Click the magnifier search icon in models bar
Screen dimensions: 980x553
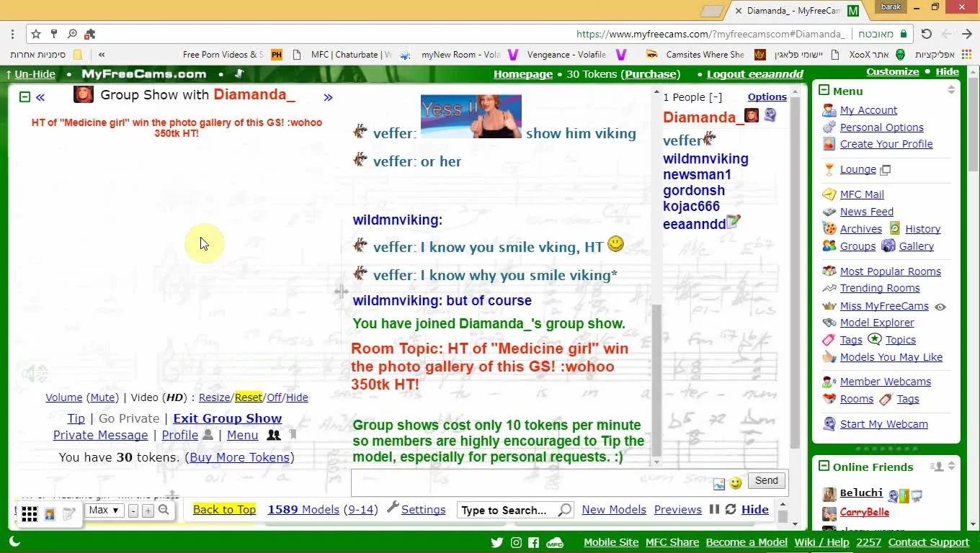(x=565, y=510)
